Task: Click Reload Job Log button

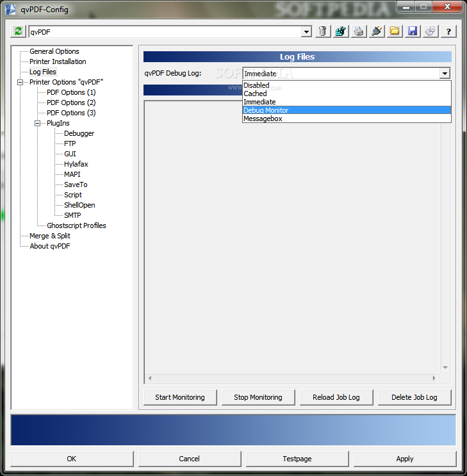Action: (x=336, y=397)
